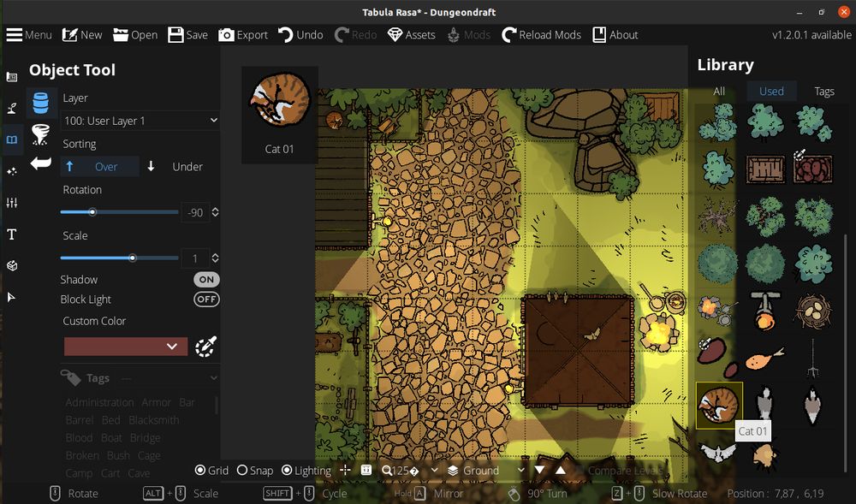Select the crate of red produce asset
The height and width of the screenshot is (504, 856).
click(813, 169)
